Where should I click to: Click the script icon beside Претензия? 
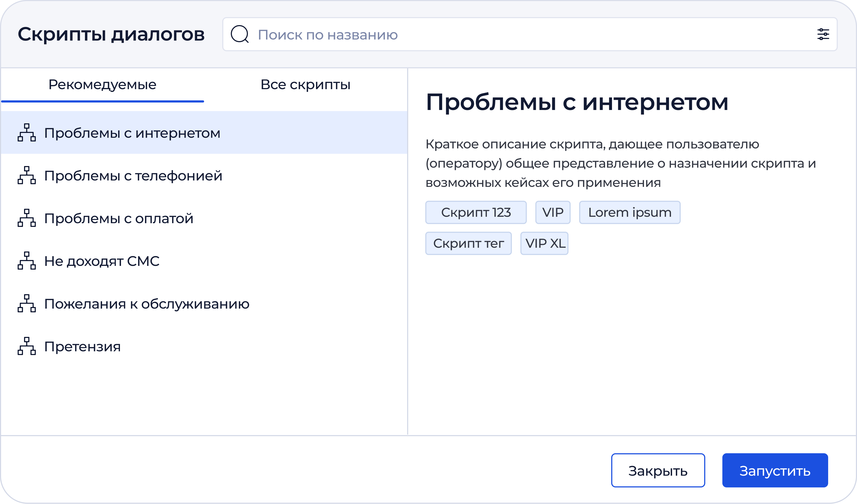tap(26, 346)
